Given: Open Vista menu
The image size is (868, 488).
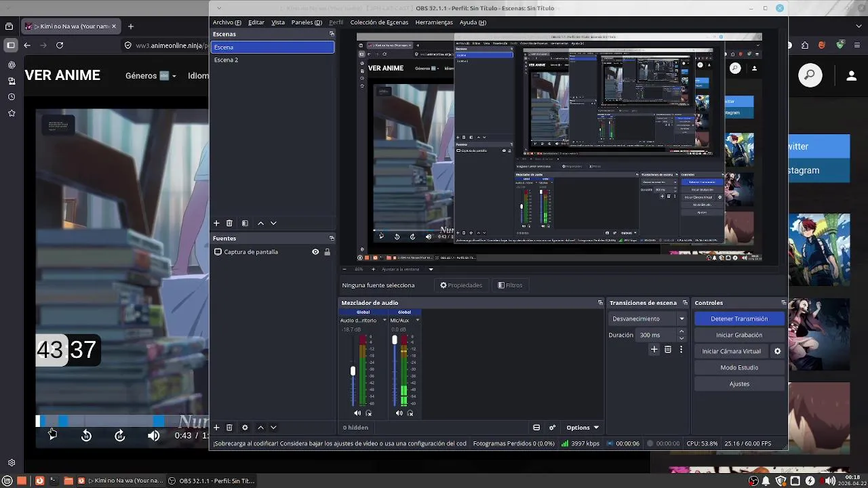Looking at the screenshot, I should [x=278, y=22].
